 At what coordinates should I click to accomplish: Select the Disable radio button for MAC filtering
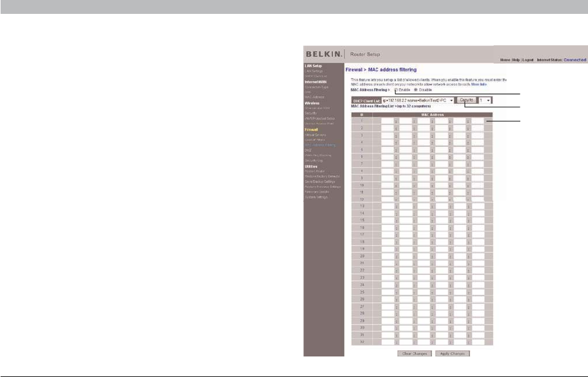point(416,90)
